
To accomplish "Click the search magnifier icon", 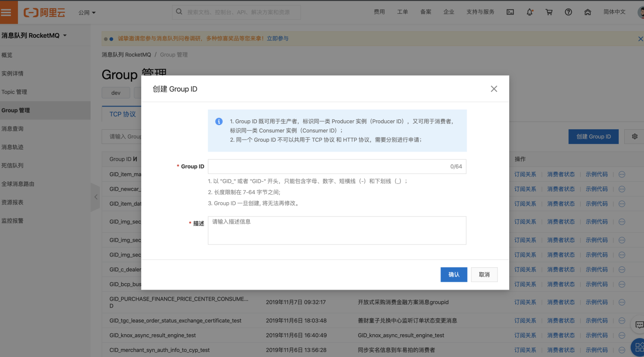I will [x=179, y=12].
